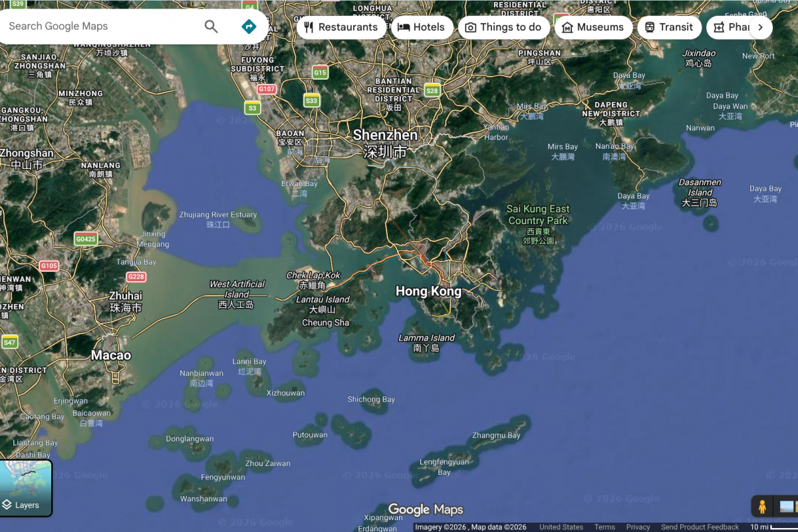Click the camera icon for Things to do
Viewport: 798px width, 532px height.
click(471, 27)
